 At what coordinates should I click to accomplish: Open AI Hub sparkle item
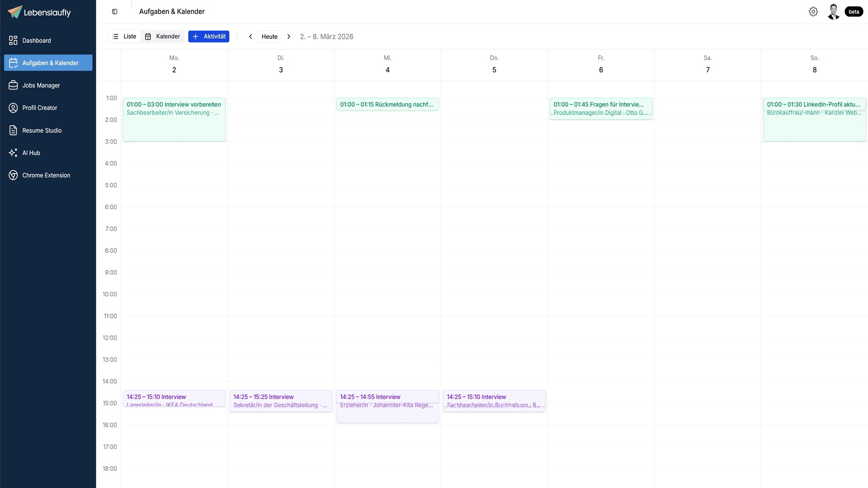tap(31, 153)
